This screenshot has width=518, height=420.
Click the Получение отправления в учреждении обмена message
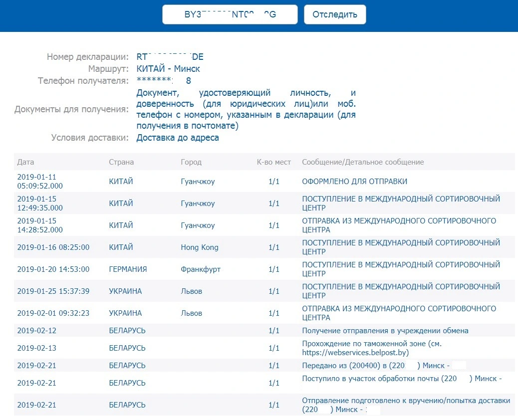[385, 331]
